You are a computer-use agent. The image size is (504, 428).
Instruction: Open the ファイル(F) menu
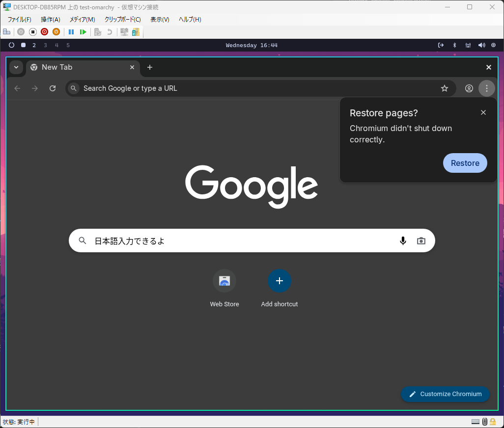[20, 20]
